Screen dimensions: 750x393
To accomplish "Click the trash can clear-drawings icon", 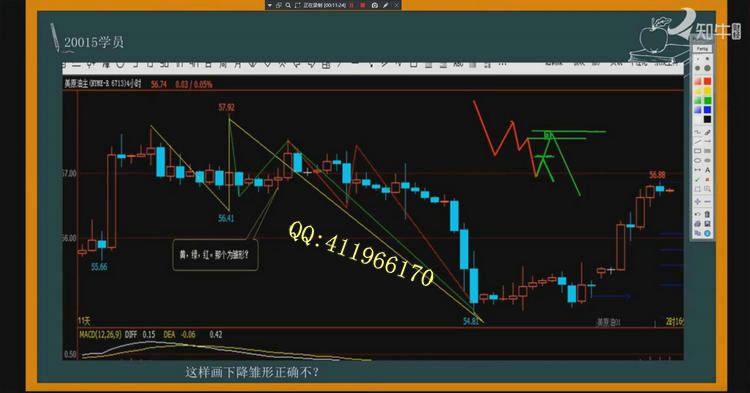I will (707, 214).
